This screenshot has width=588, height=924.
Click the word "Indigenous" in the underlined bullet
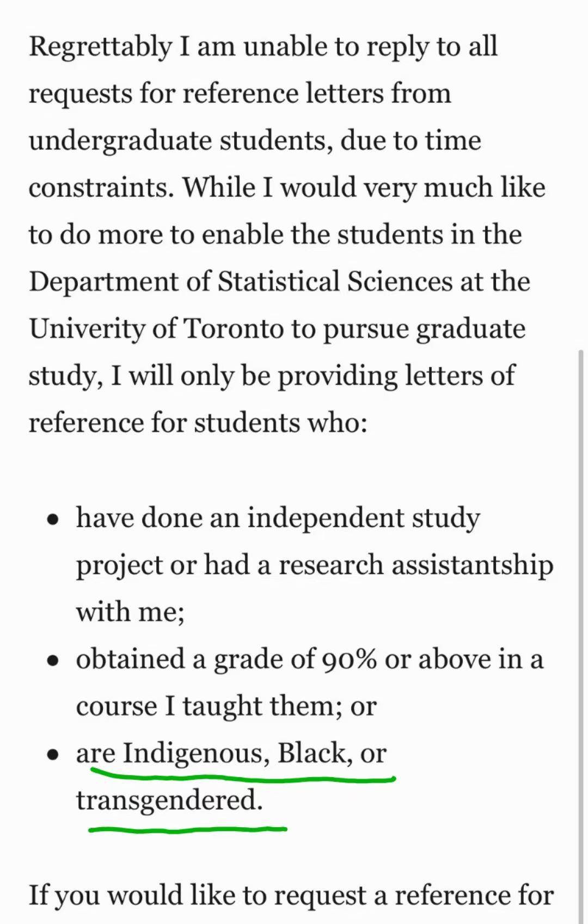[196, 754]
